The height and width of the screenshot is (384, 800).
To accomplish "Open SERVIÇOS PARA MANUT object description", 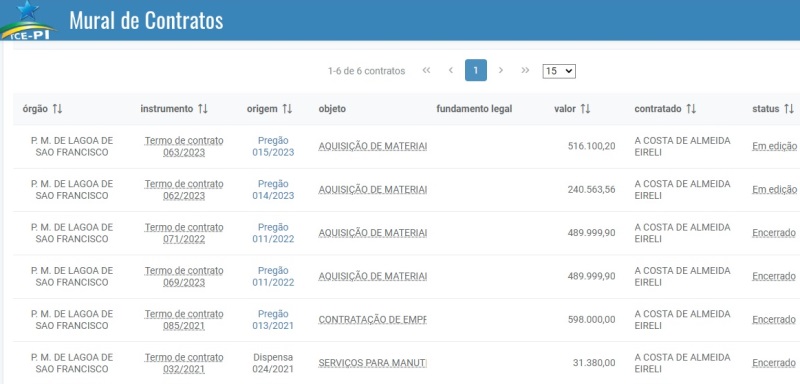I will 372,363.
